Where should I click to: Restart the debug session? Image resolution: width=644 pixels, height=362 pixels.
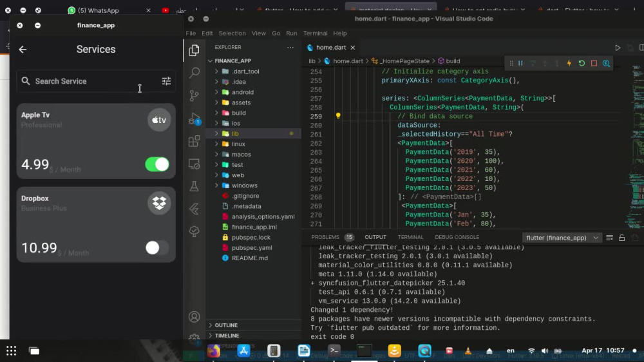(x=582, y=63)
